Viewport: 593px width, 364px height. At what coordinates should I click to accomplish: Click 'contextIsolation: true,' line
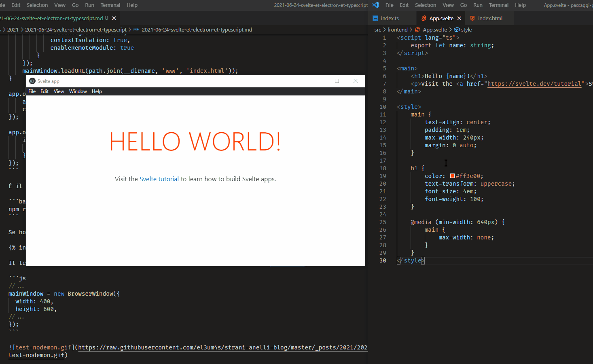(x=90, y=40)
